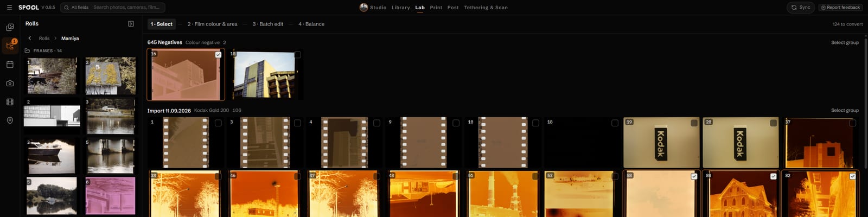This screenshot has width=868, height=217.
Task: Open the calendar sidebar icon
Action: [x=10, y=65]
